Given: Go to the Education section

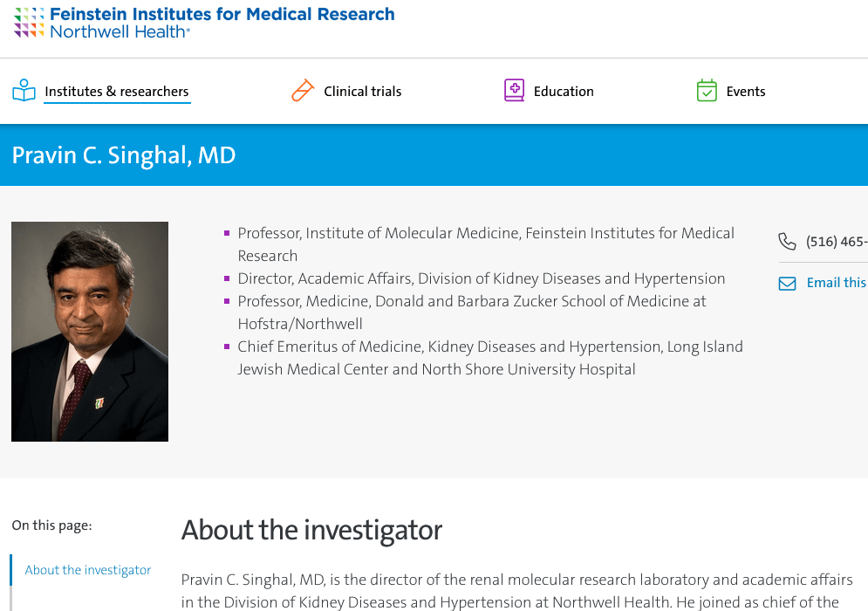Looking at the screenshot, I should click(564, 92).
